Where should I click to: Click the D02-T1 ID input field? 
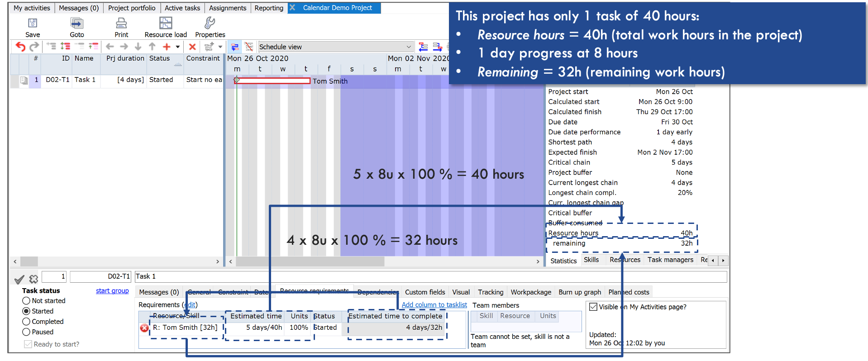(100, 276)
